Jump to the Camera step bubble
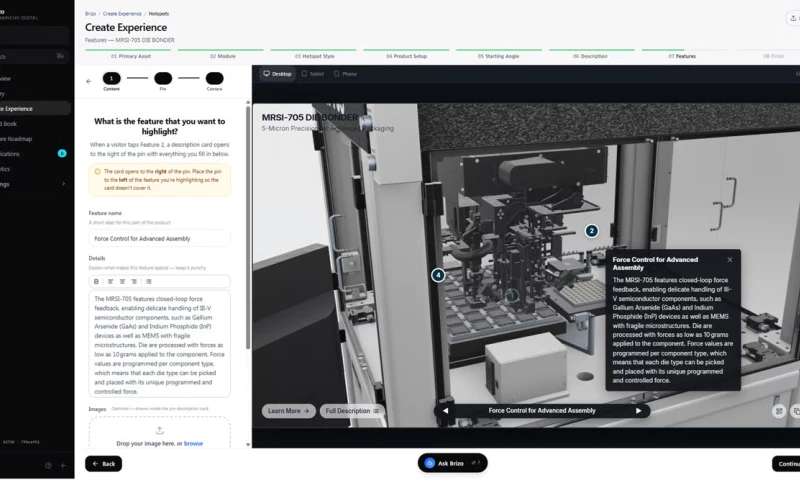The width and height of the screenshot is (800, 480). [x=214, y=78]
